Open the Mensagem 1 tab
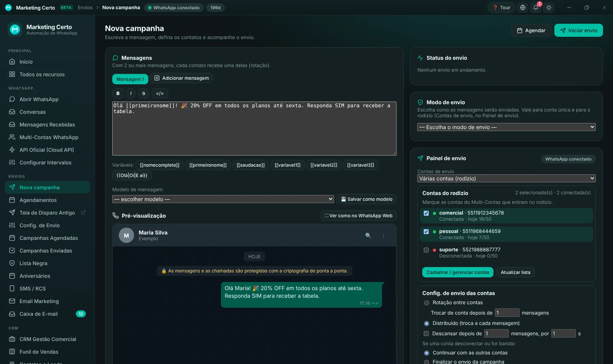Viewport: 613px width, 364px height. [x=130, y=79]
